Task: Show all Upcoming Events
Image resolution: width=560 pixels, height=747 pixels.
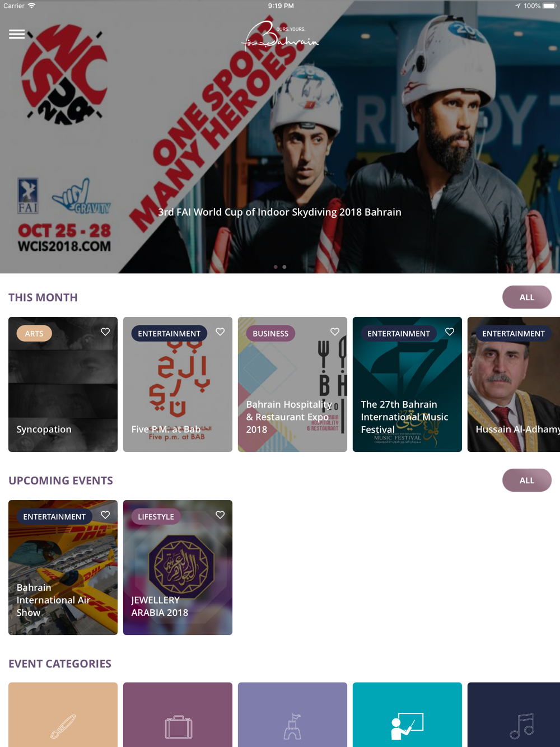Action: [x=527, y=480]
